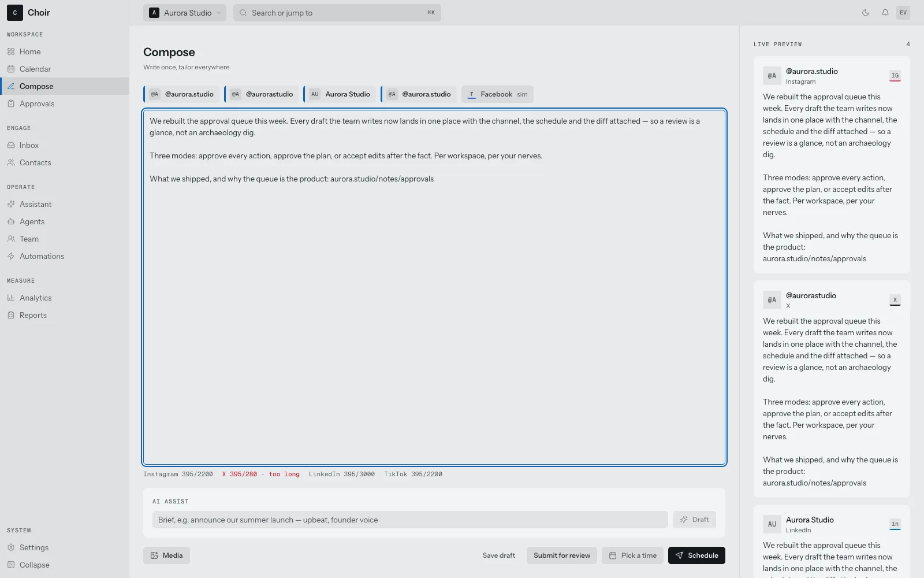Viewport: 924px width, 578px height.
Task: Click the @A avatar in X preview
Action: pos(772,300)
